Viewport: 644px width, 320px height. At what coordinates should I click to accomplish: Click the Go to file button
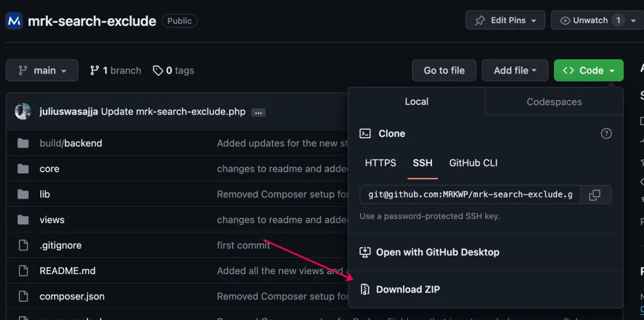(444, 70)
